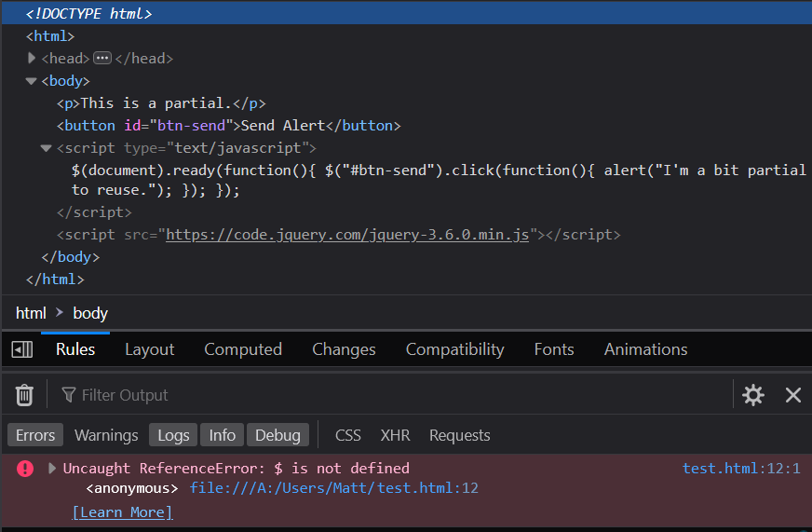Collapse the body element node
The height and width of the screenshot is (532, 812).
pyautogui.click(x=31, y=81)
